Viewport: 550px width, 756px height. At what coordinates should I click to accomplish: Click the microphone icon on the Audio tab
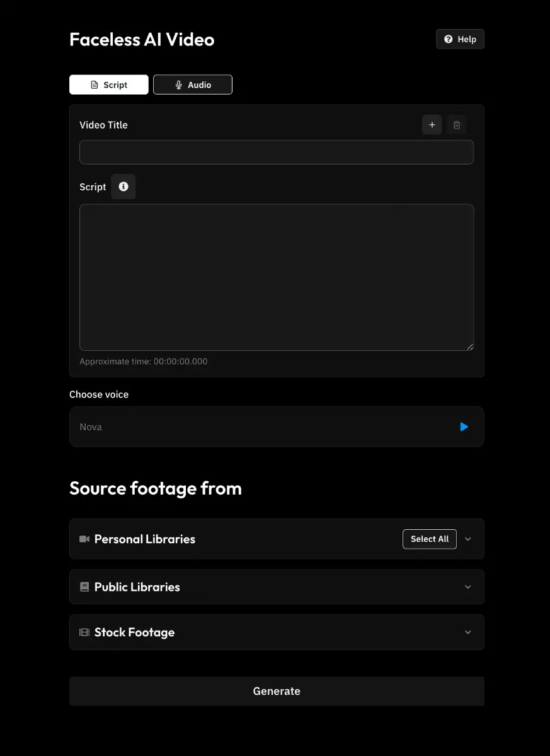179,85
